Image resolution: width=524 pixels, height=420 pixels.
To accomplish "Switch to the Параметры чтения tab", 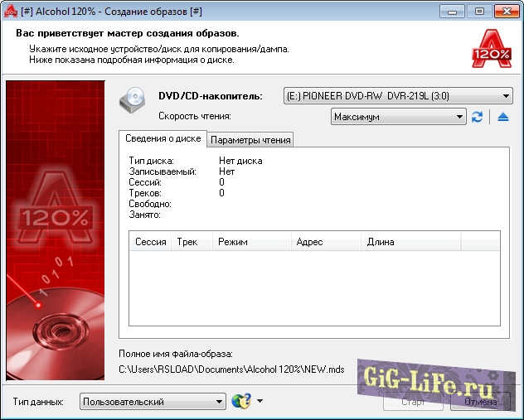I will [x=250, y=140].
